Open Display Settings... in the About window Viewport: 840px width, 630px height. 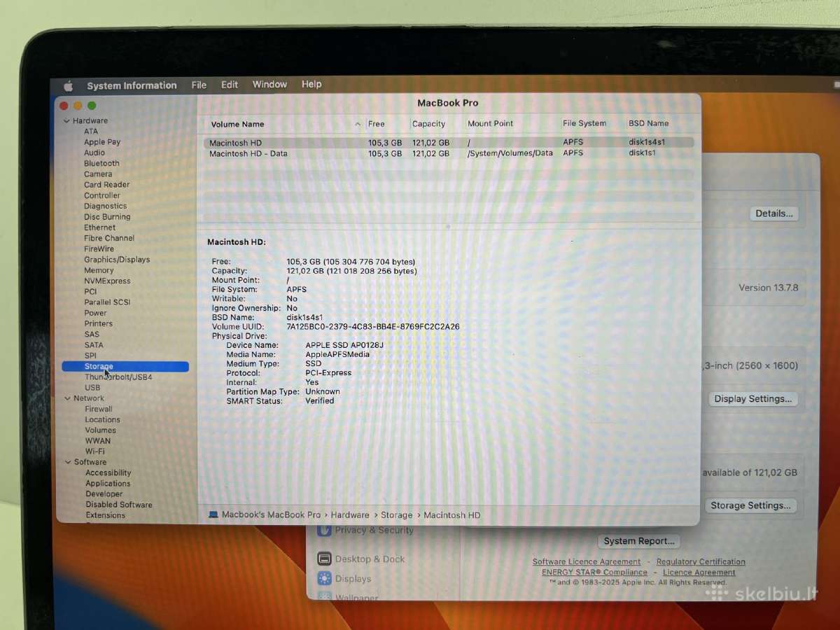[753, 399]
